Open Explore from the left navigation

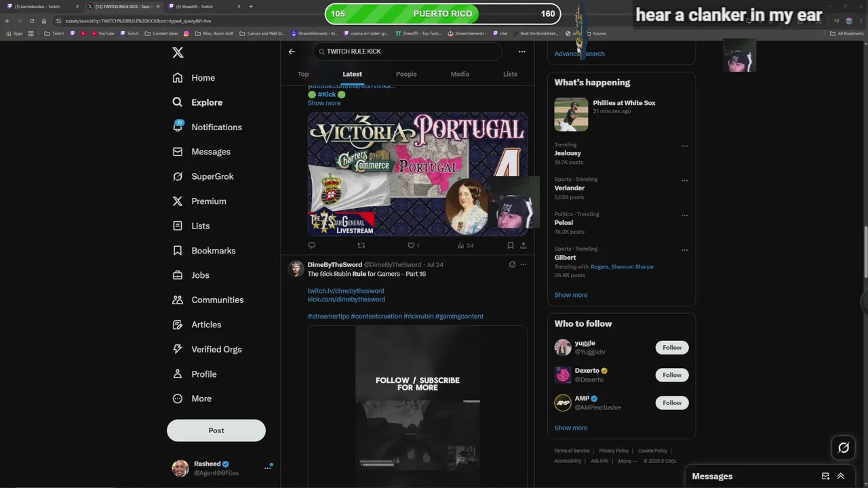click(197, 102)
